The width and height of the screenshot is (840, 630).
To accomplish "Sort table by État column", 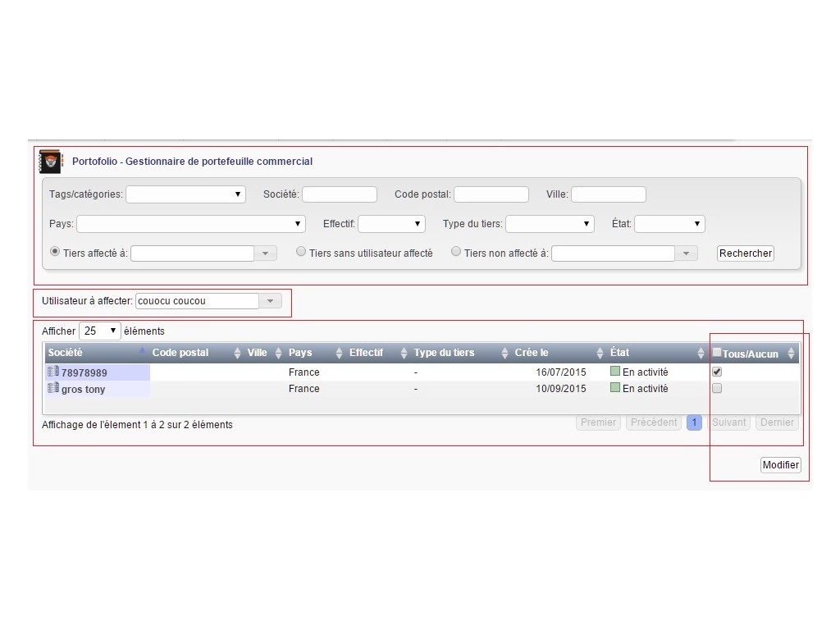I will coord(701,353).
